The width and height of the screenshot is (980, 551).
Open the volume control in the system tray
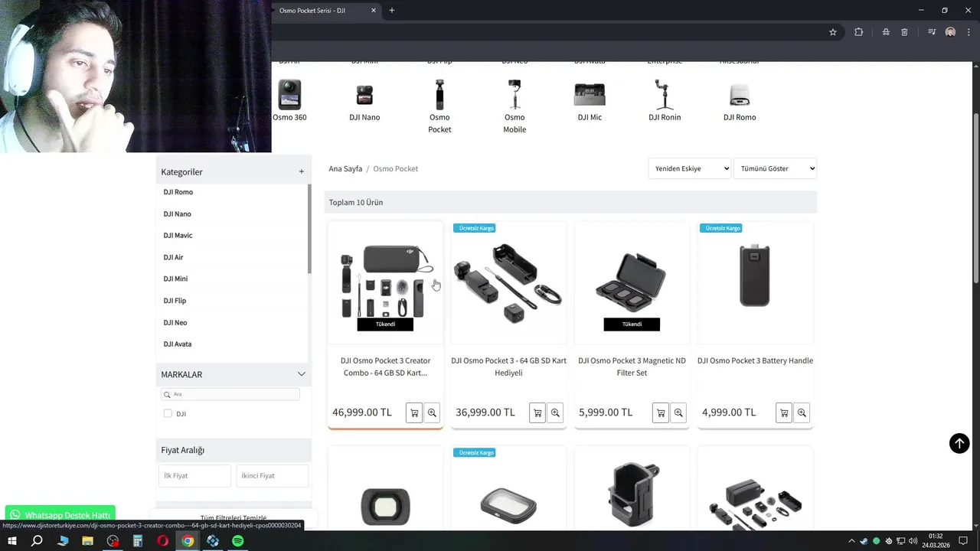pos(913,541)
